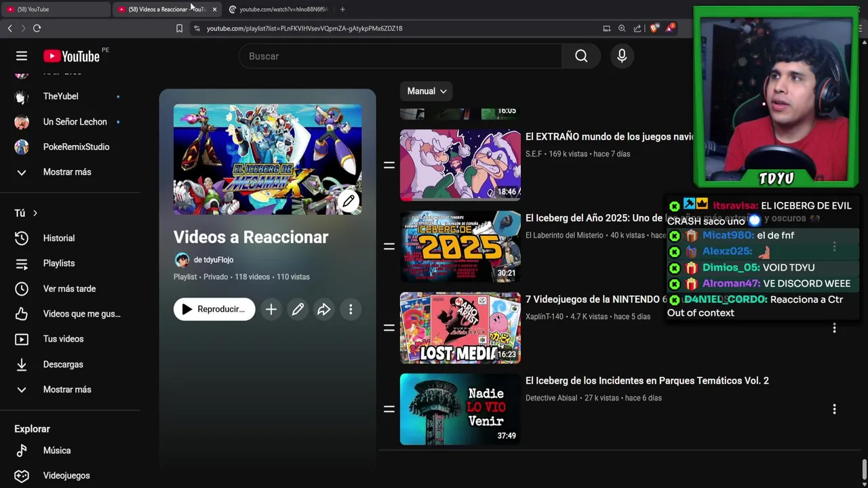Switch to first YouTube browser tab
Screen dimensions: 868x488
(x=54, y=9)
